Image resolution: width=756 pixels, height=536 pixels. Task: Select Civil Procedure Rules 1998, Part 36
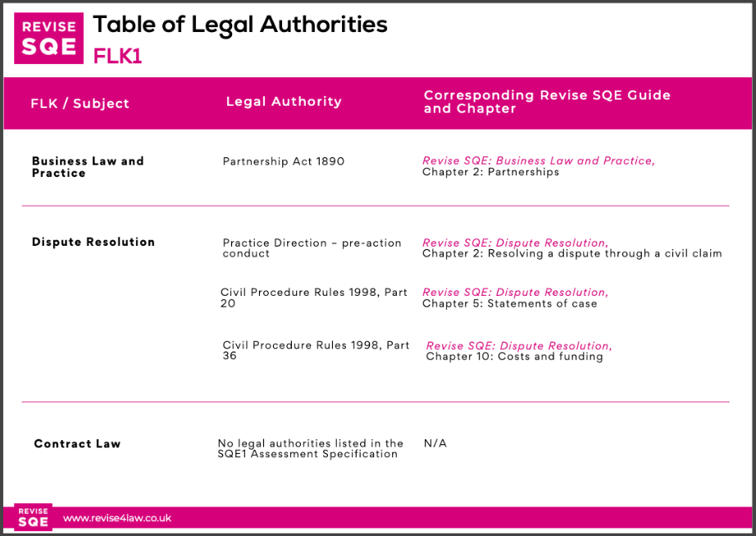(316, 351)
